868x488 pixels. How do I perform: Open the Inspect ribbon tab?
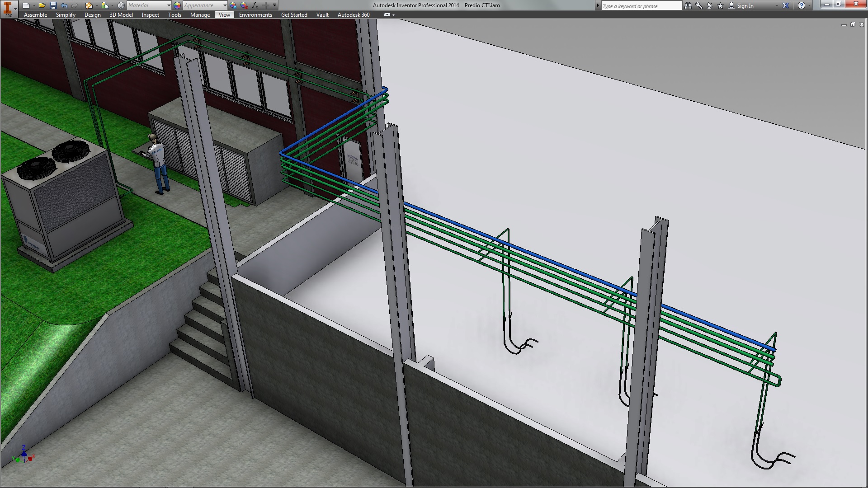pos(150,15)
